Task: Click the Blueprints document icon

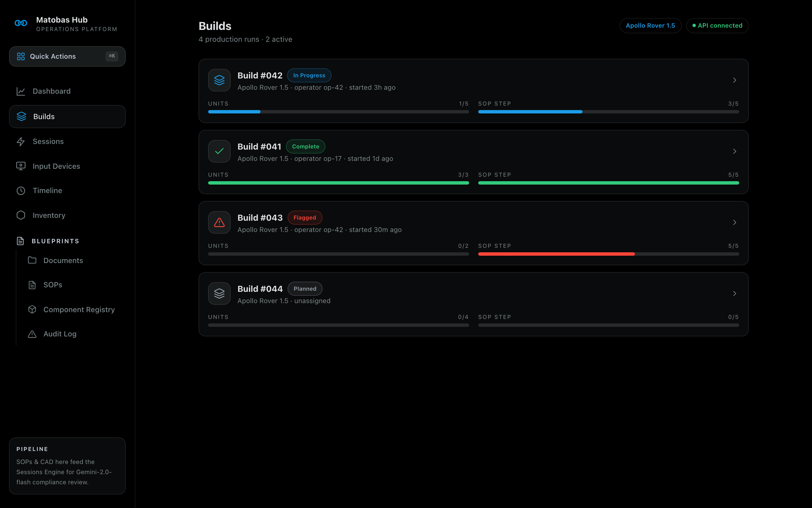Action: [x=21, y=241]
